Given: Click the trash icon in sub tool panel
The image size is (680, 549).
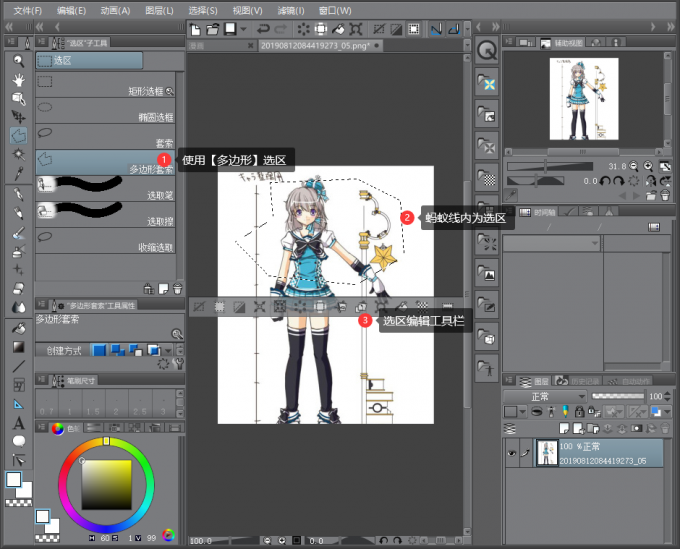Looking at the screenshot, I should pos(178,289).
